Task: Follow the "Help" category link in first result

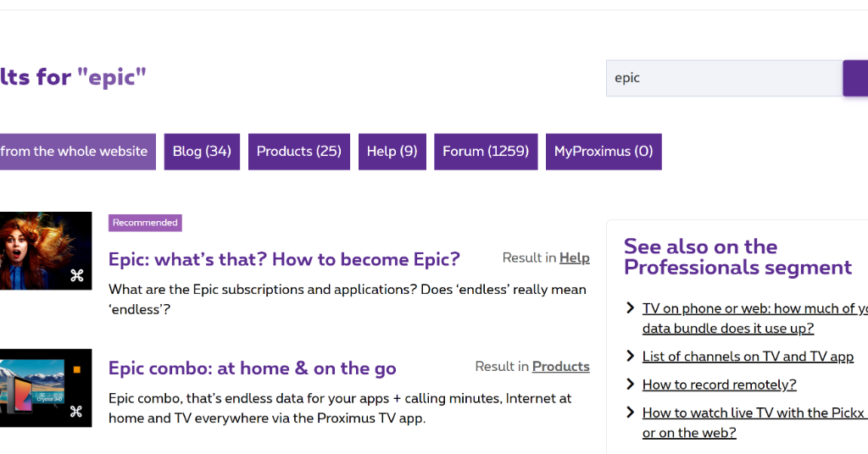Action: pos(574,257)
